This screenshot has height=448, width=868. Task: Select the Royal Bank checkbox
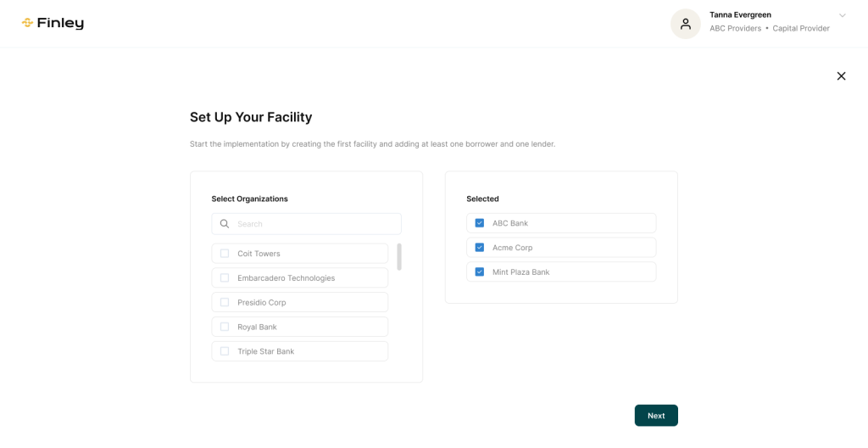pos(225,327)
